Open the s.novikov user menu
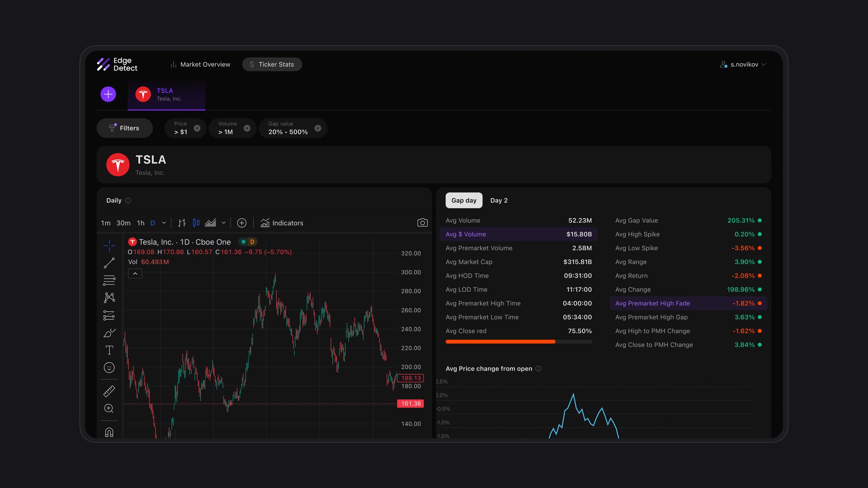This screenshot has height=488, width=868. 743,65
